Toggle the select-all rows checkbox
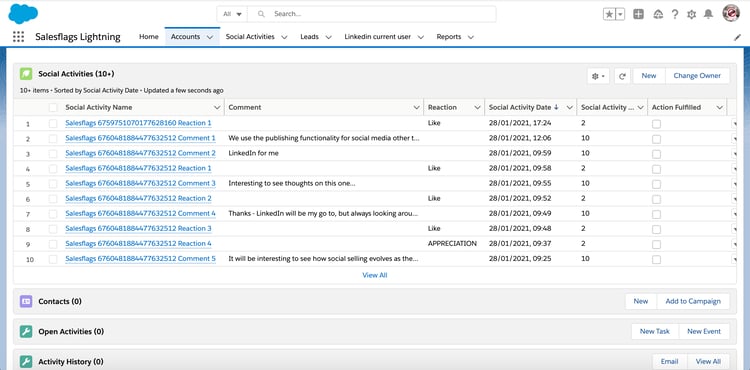 click(53, 108)
